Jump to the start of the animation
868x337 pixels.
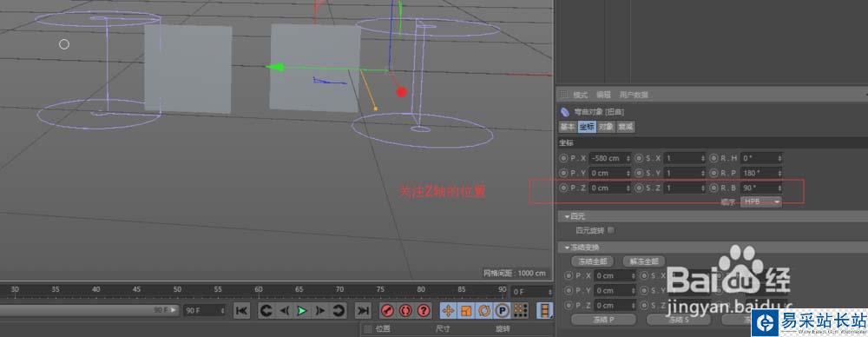[x=241, y=310]
